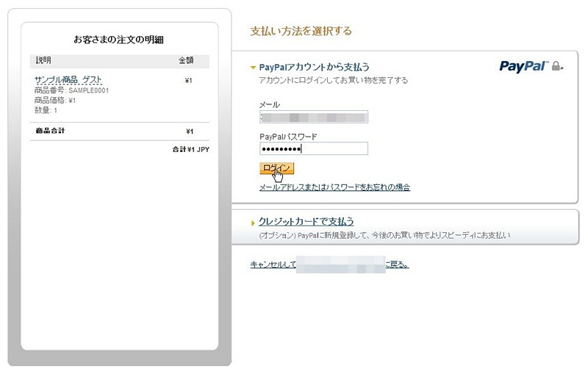Open the forgot email or password link

[334, 187]
